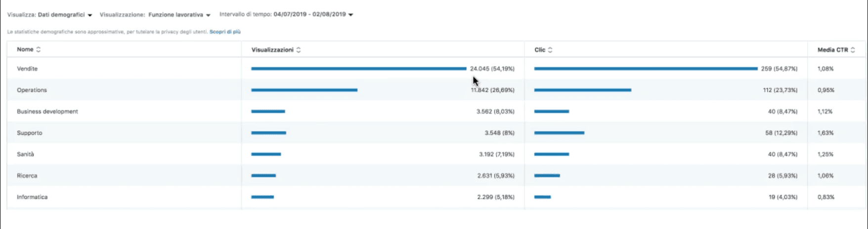The width and height of the screenshot is (868, 229).
Task: Open the Scopri di più link
Action: 225,32
